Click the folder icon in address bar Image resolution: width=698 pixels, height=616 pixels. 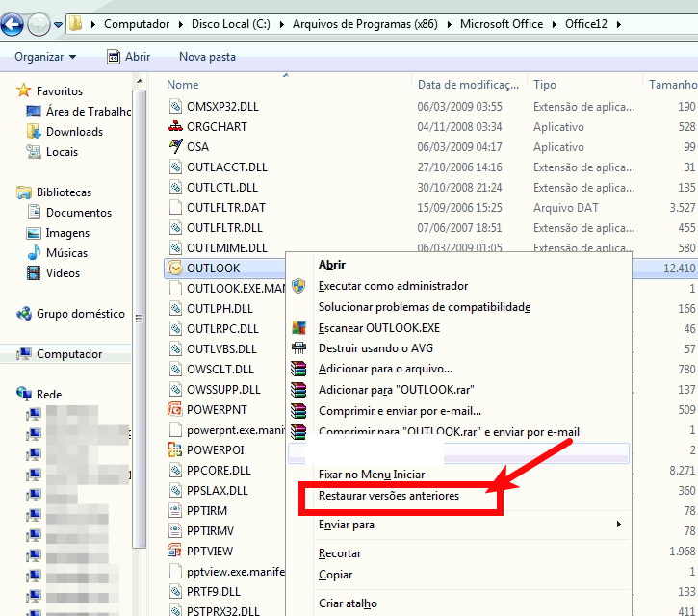click(76, 23)
